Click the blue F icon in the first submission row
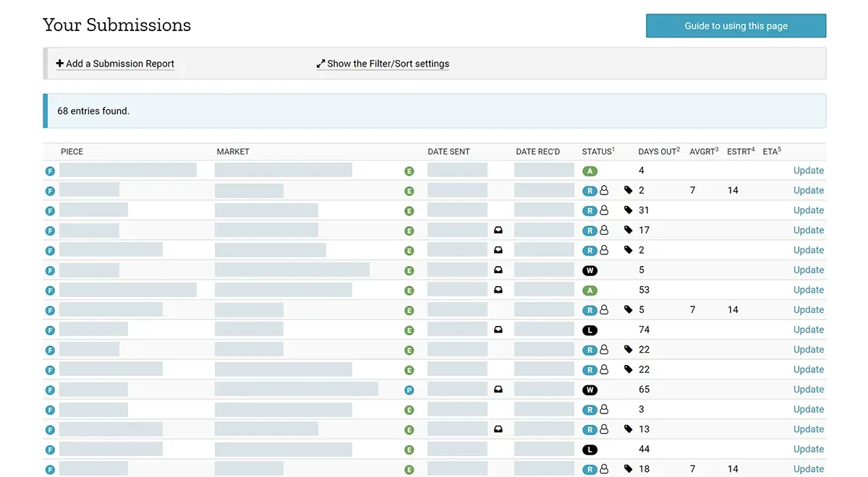 50,171
